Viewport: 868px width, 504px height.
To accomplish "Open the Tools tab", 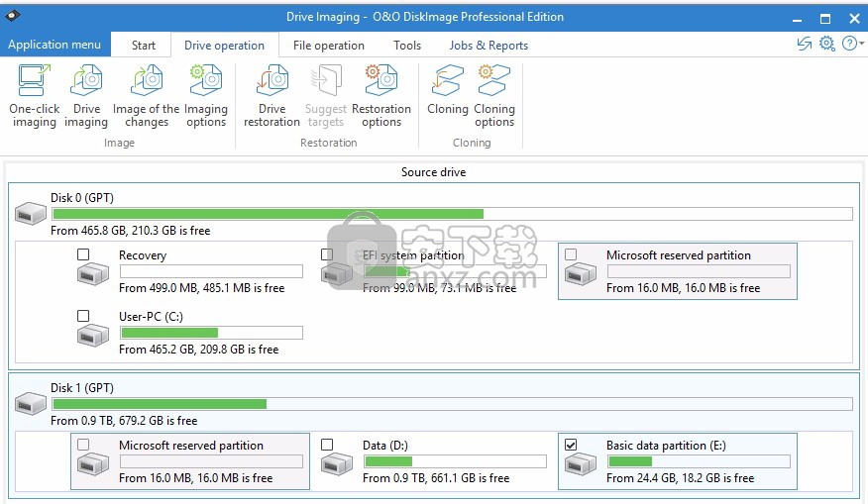I will point(407,46).
